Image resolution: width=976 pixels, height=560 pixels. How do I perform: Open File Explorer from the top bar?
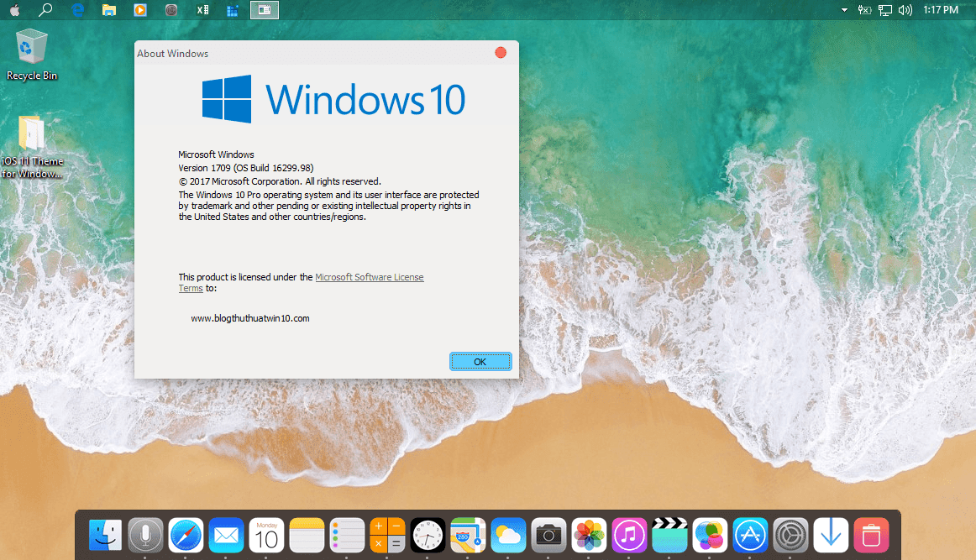[109, 10]
